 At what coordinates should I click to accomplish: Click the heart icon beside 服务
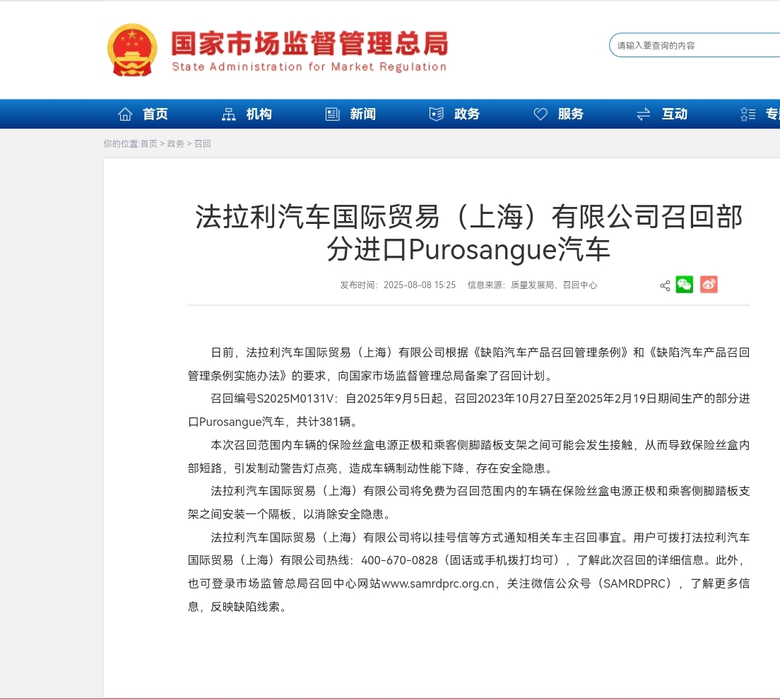pos(540,114)
